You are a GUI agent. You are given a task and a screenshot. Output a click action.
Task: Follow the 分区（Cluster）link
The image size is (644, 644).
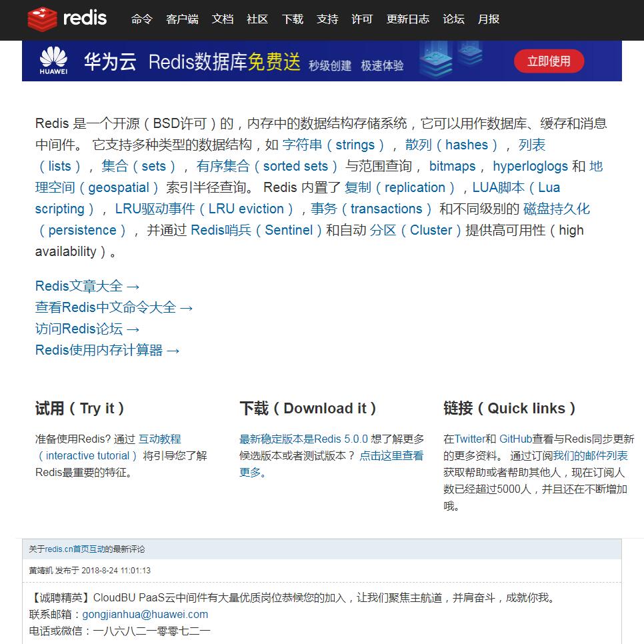pos(415,230)
